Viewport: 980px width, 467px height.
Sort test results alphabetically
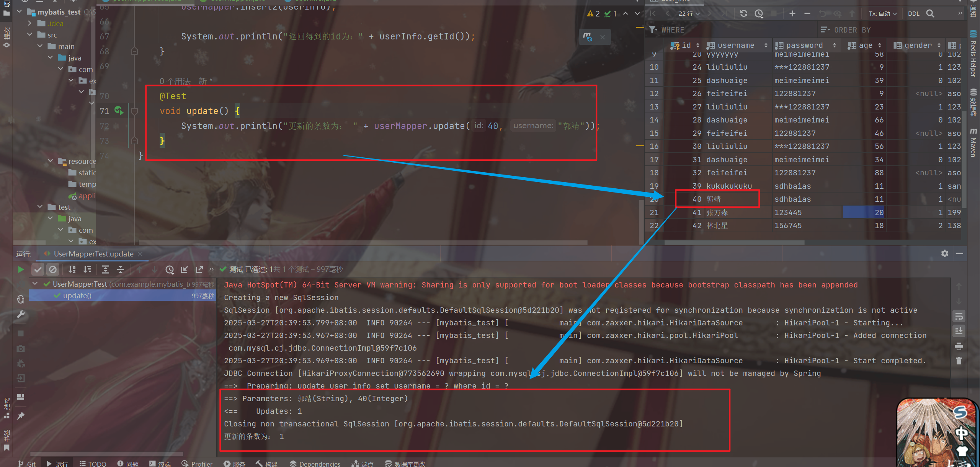tap(72, 269)
